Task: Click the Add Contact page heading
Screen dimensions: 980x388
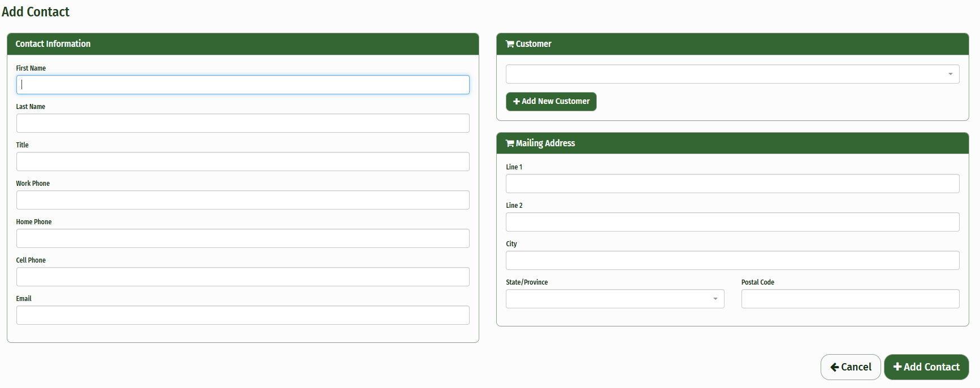Action: click(x=36, y=12)
